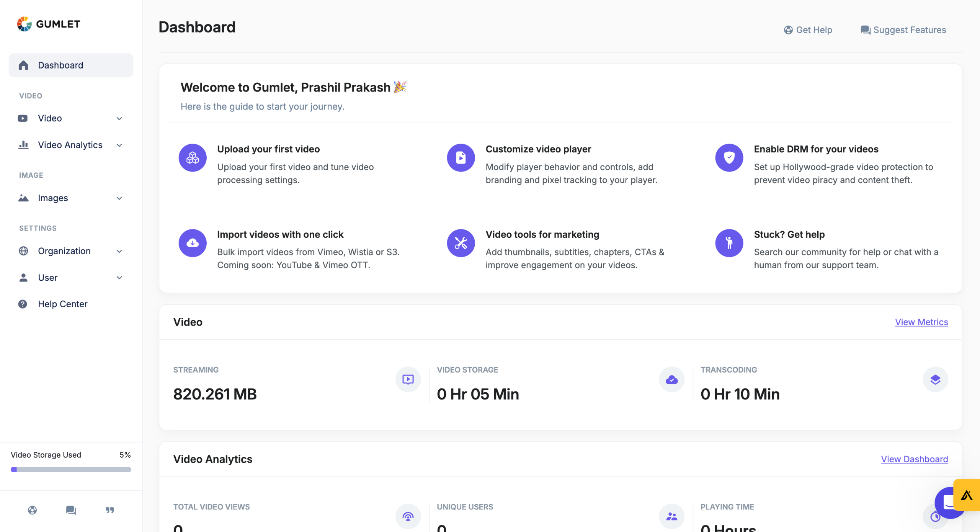
Task: Click the Streaming play icon
Action: click(408, 380)
